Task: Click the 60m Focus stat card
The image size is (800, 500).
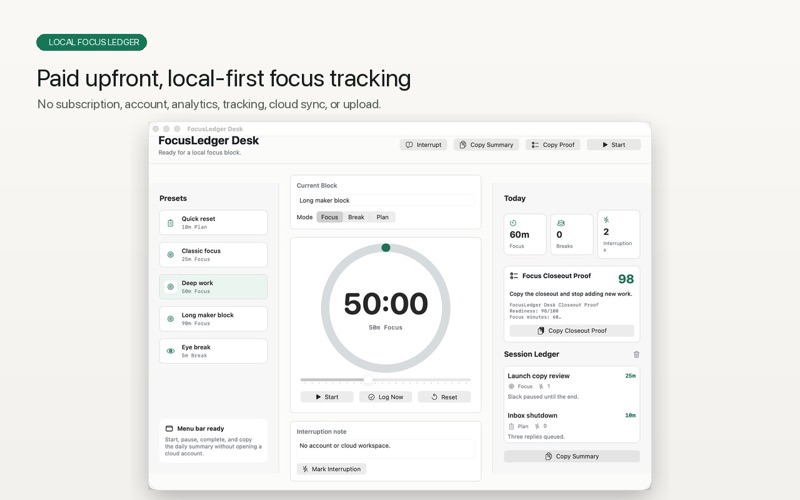Action: pos(524,234)
